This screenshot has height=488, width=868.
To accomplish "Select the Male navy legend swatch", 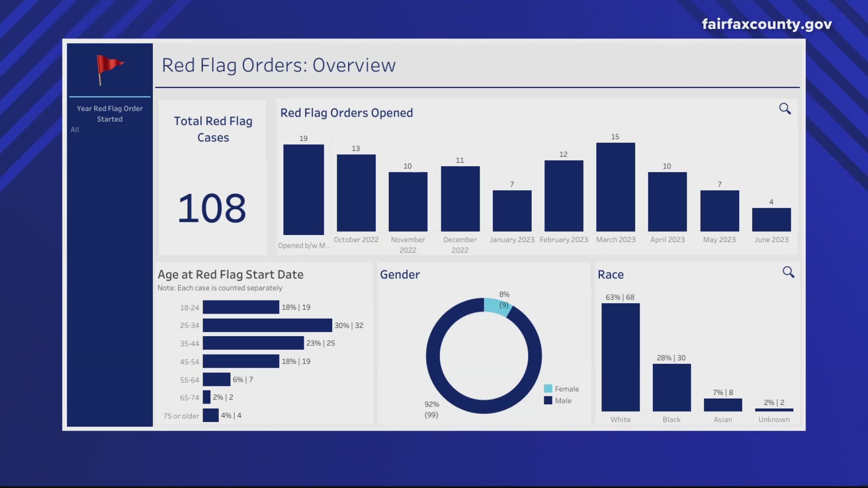I will (x=548, y=400).
